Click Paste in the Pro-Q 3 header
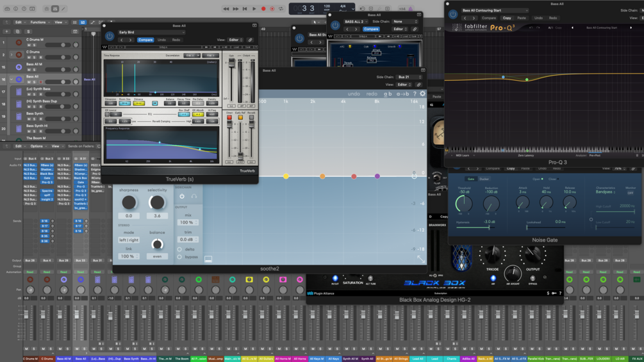Screen dimensions: 644x362 (522, 18)
